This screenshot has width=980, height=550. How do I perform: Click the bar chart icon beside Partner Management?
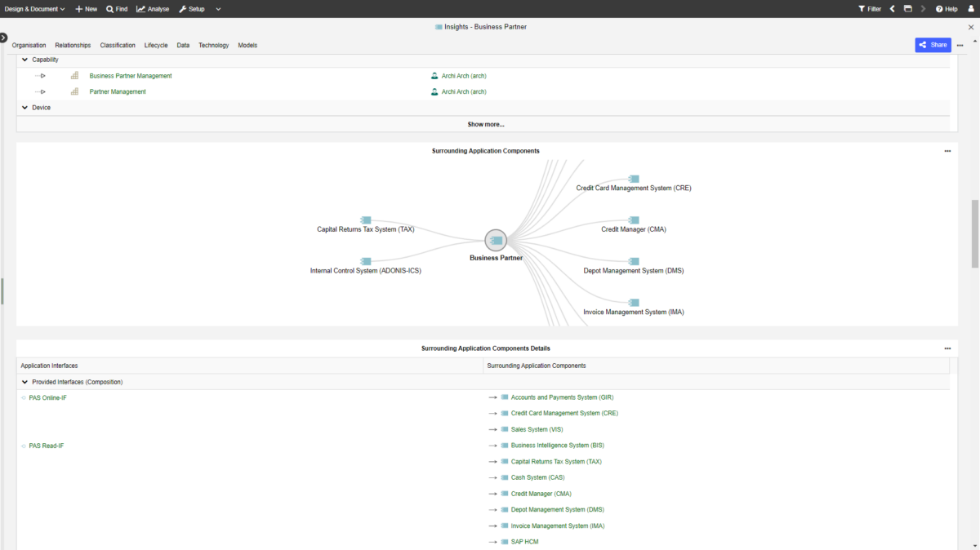click(74, 91)
